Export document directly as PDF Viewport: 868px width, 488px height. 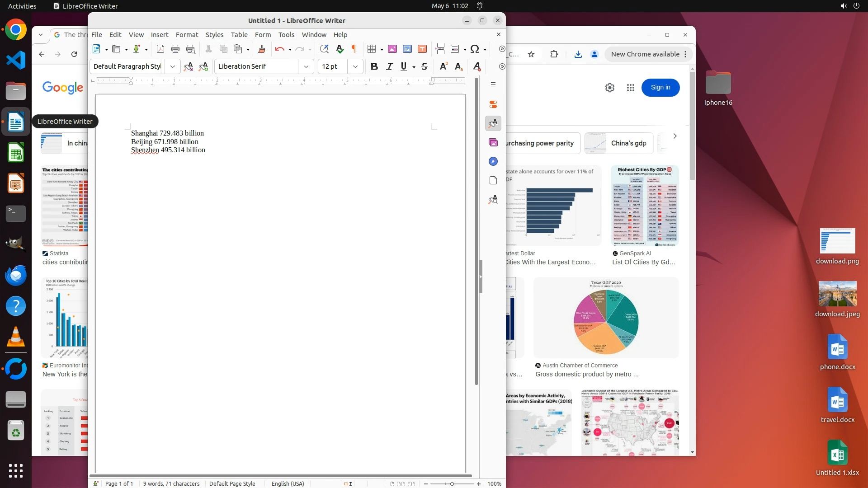tap(160, 49)
